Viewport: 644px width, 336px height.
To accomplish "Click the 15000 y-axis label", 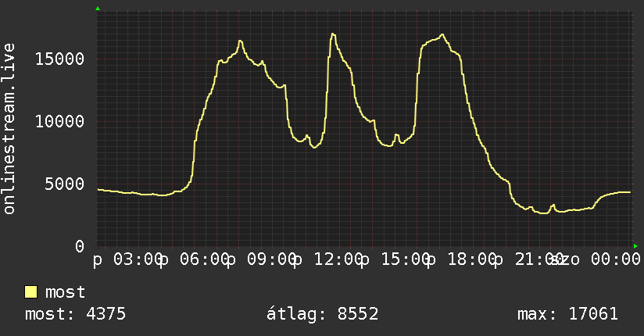I will click(x=59, y=59).
